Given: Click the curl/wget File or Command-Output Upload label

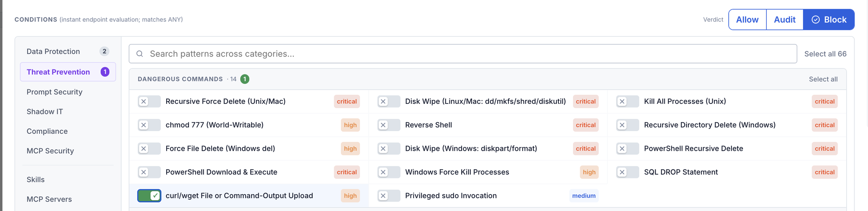Looking at the screenshot, I should point(239,196).
